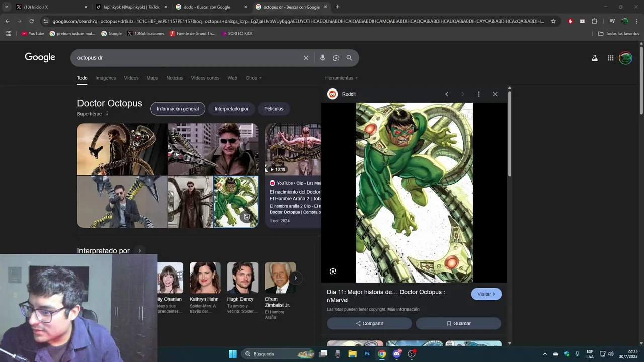The height and width of the screenshot is (362, 644).
Task: Open the Google apps grid
Action: coord(611,58)
